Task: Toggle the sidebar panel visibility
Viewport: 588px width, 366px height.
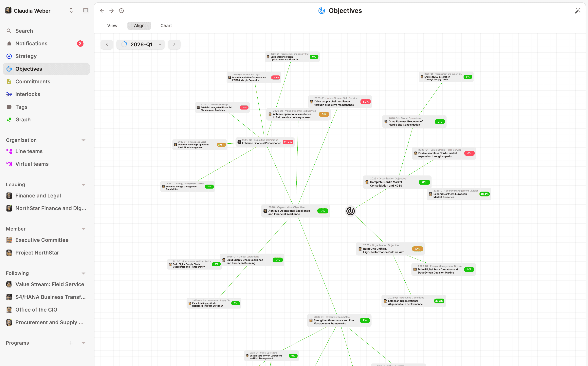Action: [85, 10]
